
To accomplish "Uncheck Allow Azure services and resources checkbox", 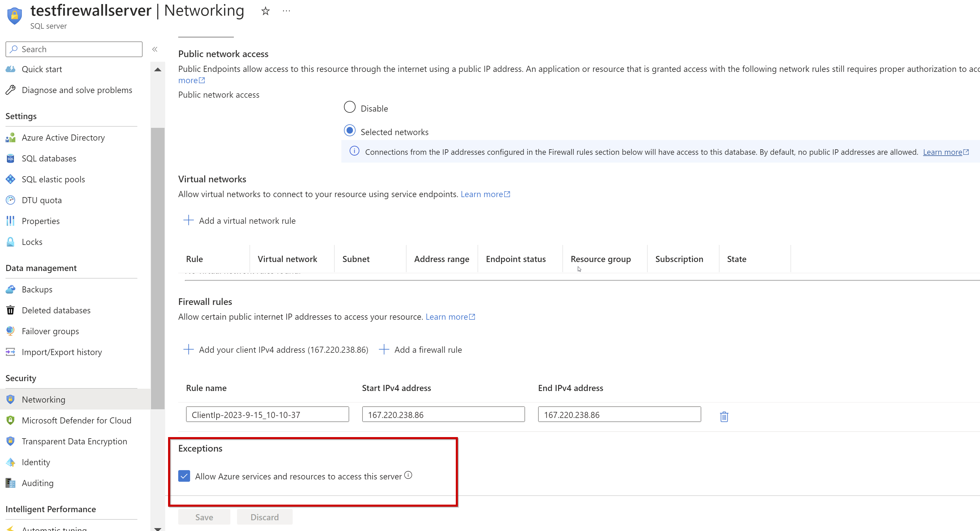I will 184,476.
